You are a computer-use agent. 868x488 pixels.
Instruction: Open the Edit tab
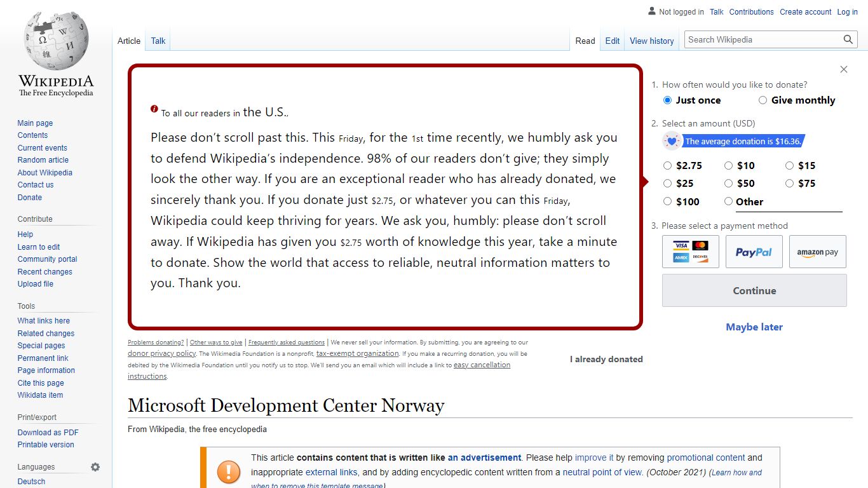click(613, 41)
